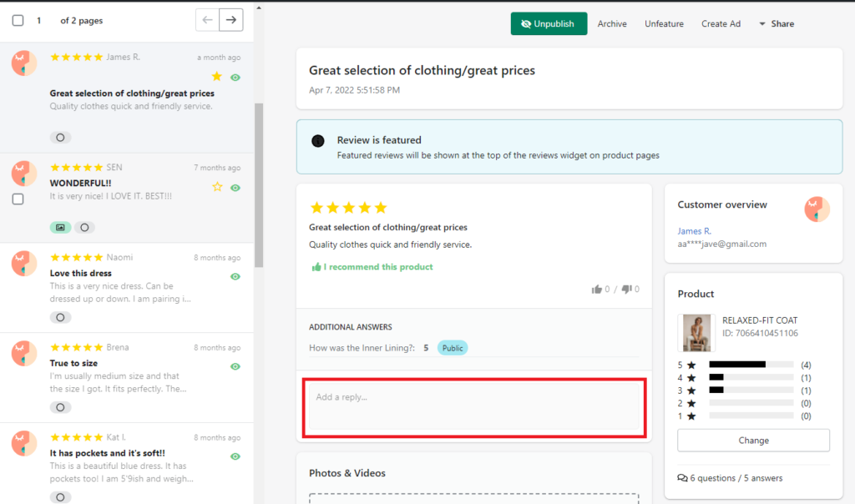Viewport: 855px width, 504px height.
Task: Open James R.'s customer profile link
Action: point(694,231)
